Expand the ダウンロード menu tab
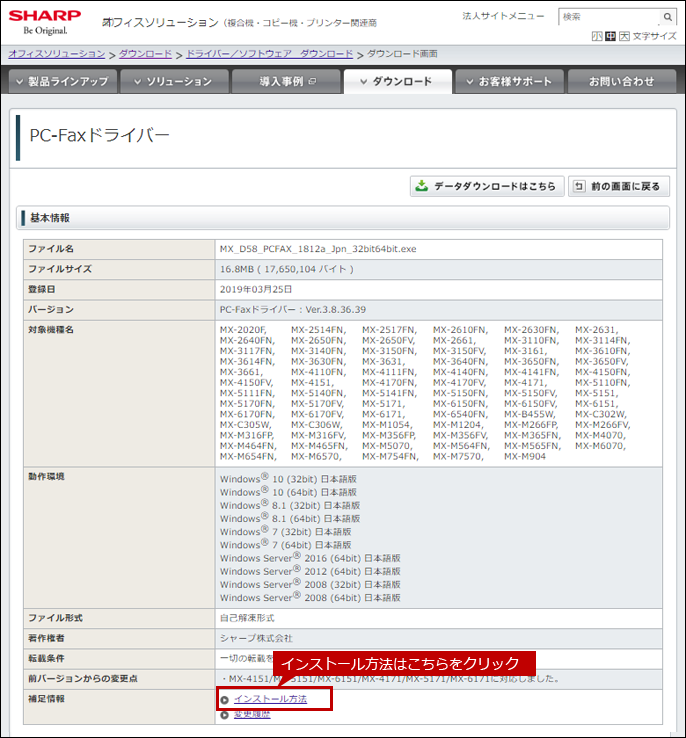686x738 pixels. tap(398, 81)
